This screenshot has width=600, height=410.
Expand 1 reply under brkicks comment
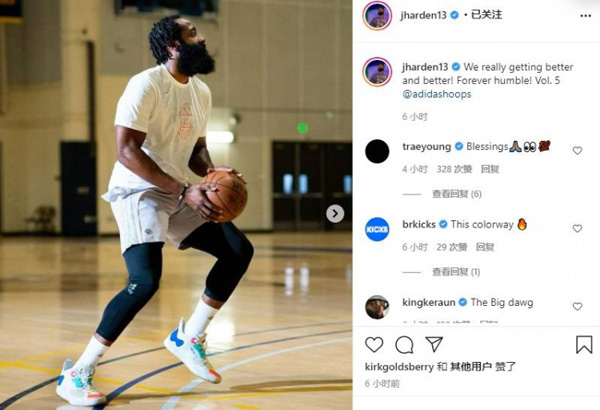(x=456, y=272)
